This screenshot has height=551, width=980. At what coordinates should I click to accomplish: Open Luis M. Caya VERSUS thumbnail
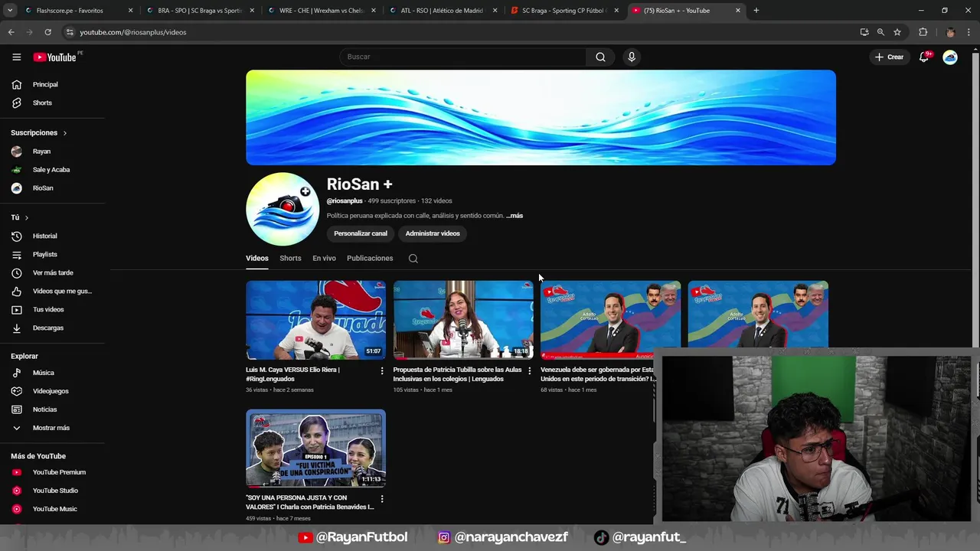point(315,320)
